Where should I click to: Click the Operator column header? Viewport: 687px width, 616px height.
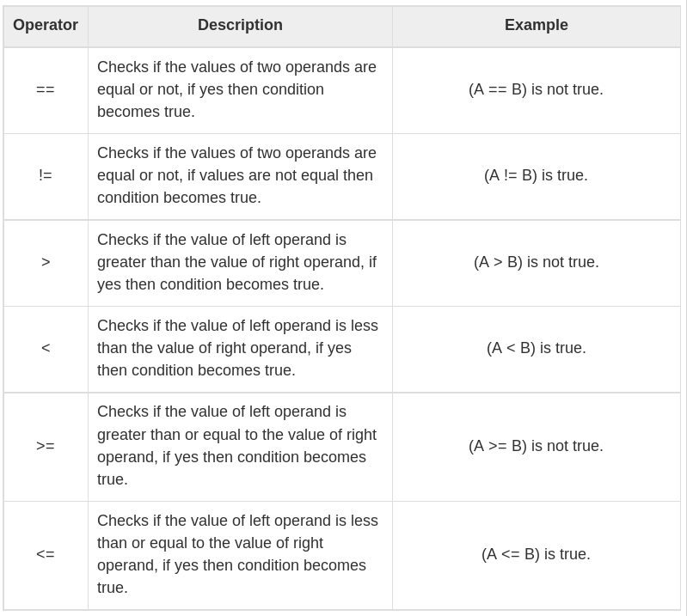pyautogui.click(x=46, y=26)
